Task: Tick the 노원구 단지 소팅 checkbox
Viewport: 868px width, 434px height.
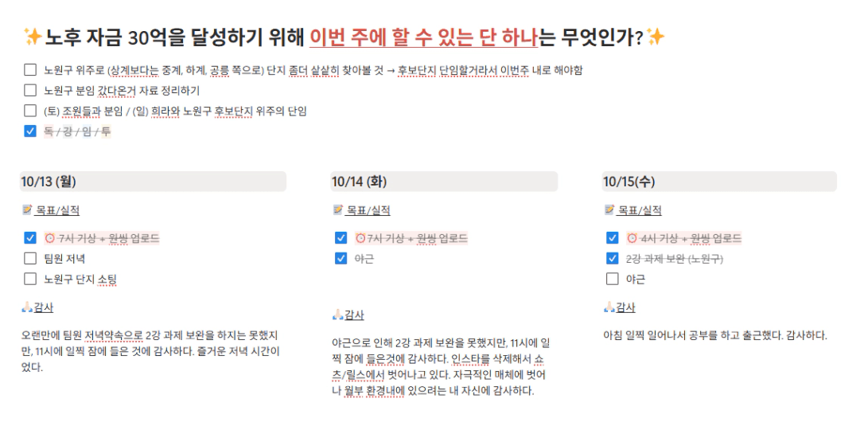Action: (30, 279)
